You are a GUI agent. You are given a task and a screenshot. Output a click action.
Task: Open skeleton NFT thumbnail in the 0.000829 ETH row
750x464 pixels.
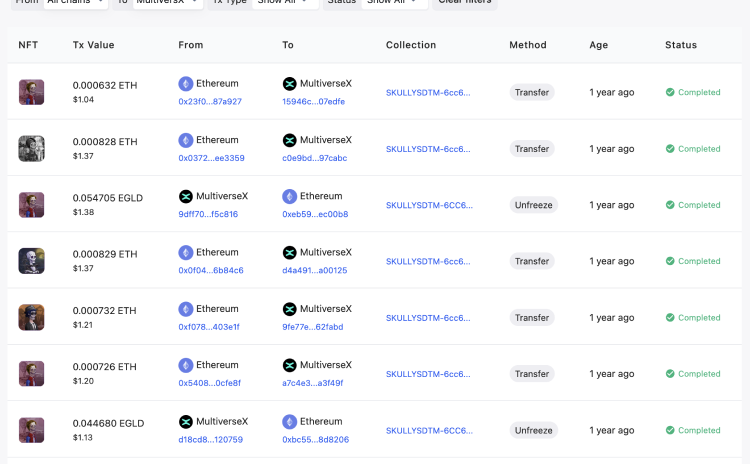pos(32,261)
